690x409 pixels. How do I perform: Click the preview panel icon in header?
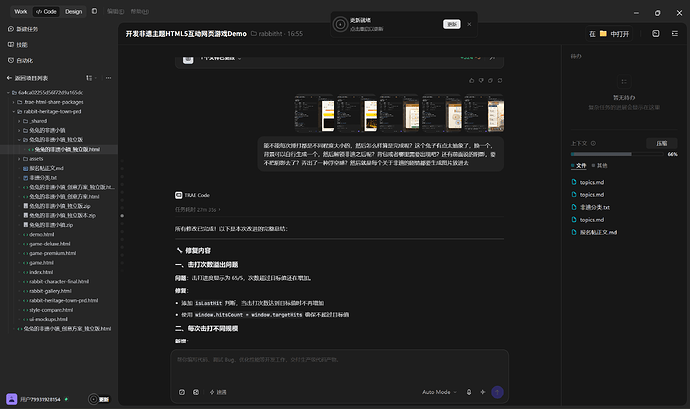(656, 34)
